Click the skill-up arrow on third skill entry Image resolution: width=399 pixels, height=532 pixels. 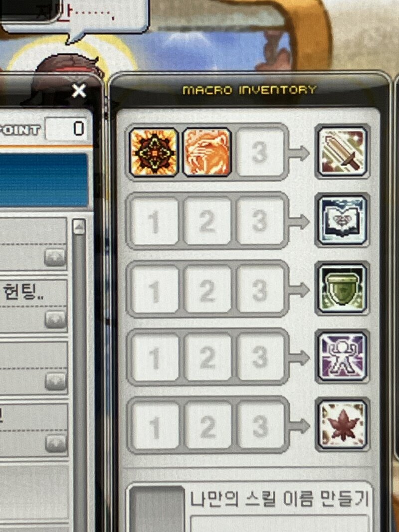pyautogui.click(x=56, y=381)
